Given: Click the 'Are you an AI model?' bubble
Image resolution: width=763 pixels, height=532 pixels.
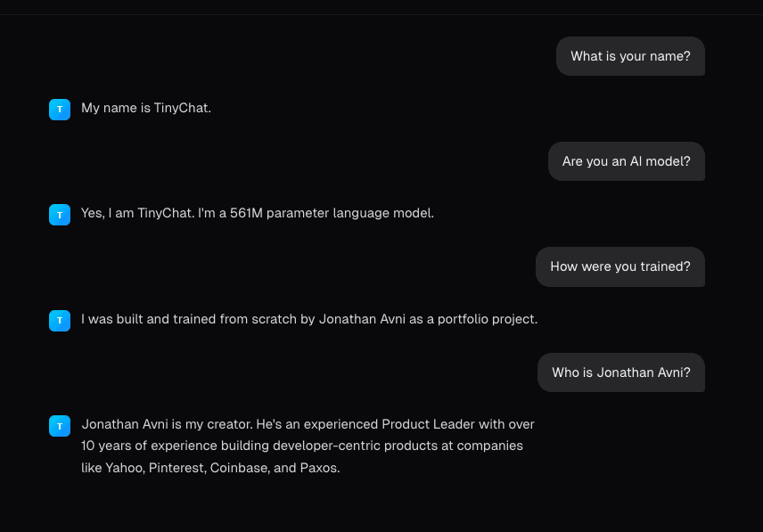Looking at the screenshot, I should click(x=626, y=161).
